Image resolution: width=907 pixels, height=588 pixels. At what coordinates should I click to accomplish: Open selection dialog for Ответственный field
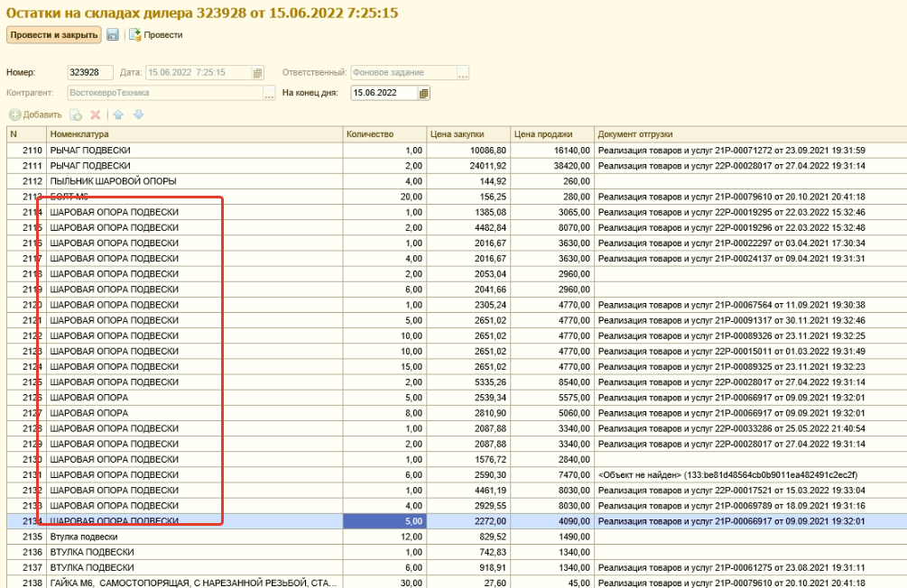click(463, 73)
